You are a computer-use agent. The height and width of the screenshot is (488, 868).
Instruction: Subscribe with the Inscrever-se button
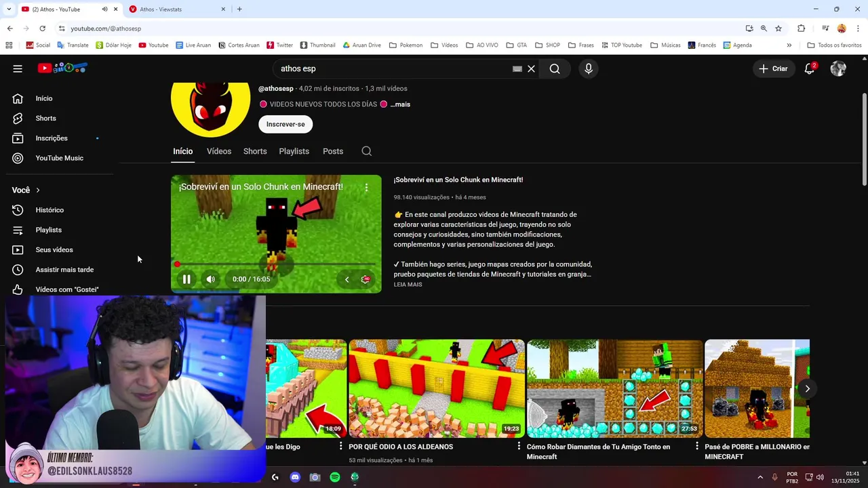pos(285,124)
